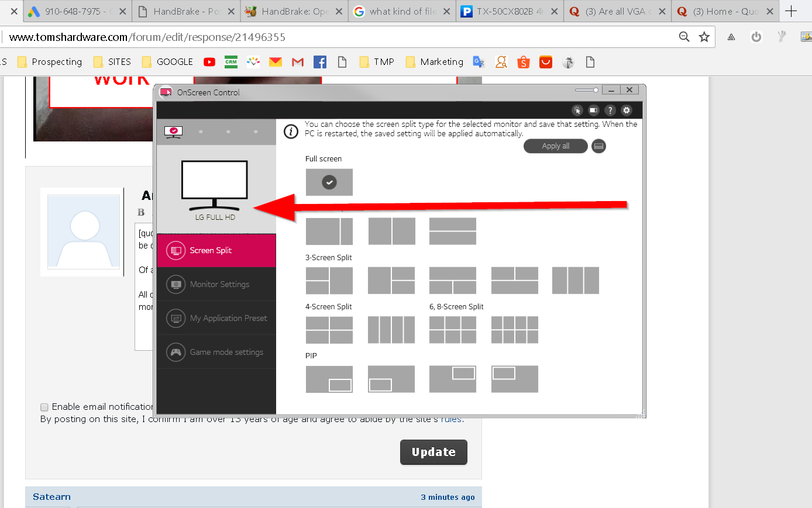The height and width of the screenshot is (508, 812).
Task: Open a new browser tab with plus
Action: pyautogui.click(x=791, y=11)
